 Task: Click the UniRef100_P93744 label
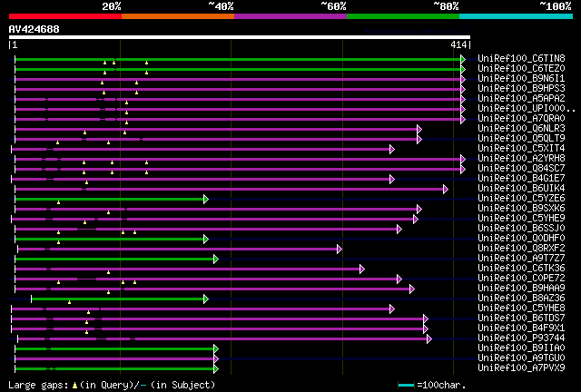point(521,338)
